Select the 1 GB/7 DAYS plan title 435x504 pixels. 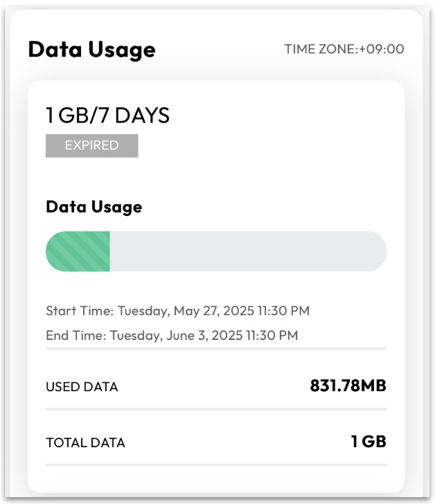pyautogui.click(x=107, y=115)
